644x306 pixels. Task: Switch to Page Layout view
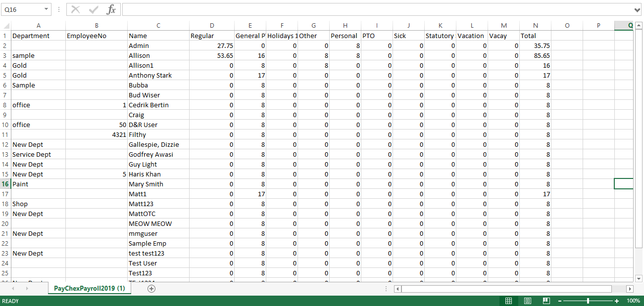[x=527, y=301]
